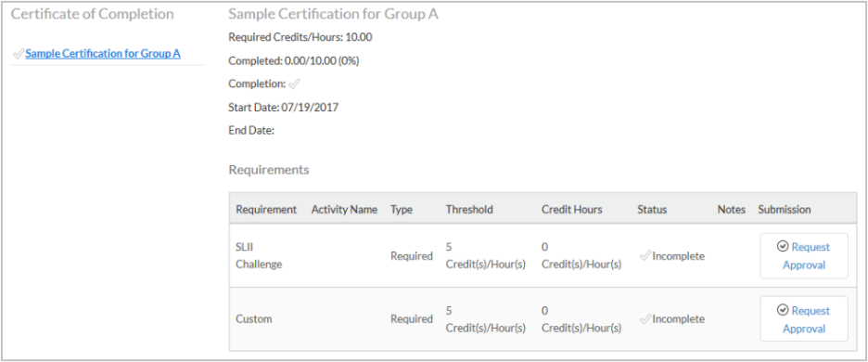The width and height of the screenshot is (868, 362).
Task: Click Completion status checkmark icon
Action: click(294, 84)
